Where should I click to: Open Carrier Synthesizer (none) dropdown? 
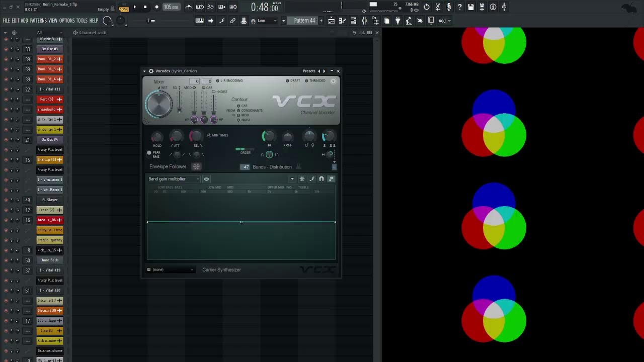(170, 270)
